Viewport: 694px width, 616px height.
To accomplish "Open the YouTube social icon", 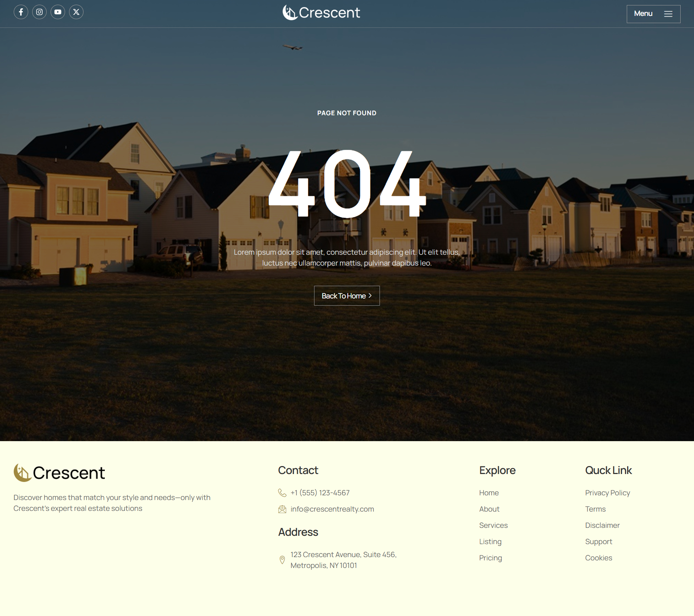I will pyautogui.click(x=58, y=12).
